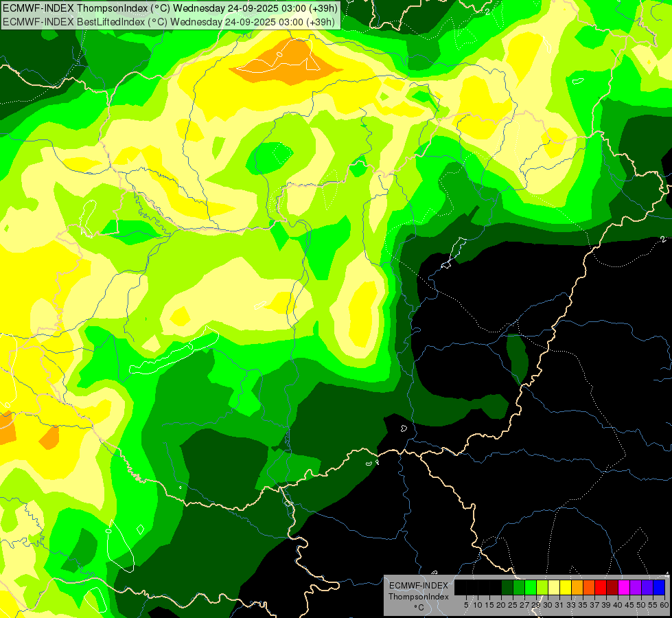
Task: Click the medium green 25–27 legend swatch
Action: [x=518, y=587]
